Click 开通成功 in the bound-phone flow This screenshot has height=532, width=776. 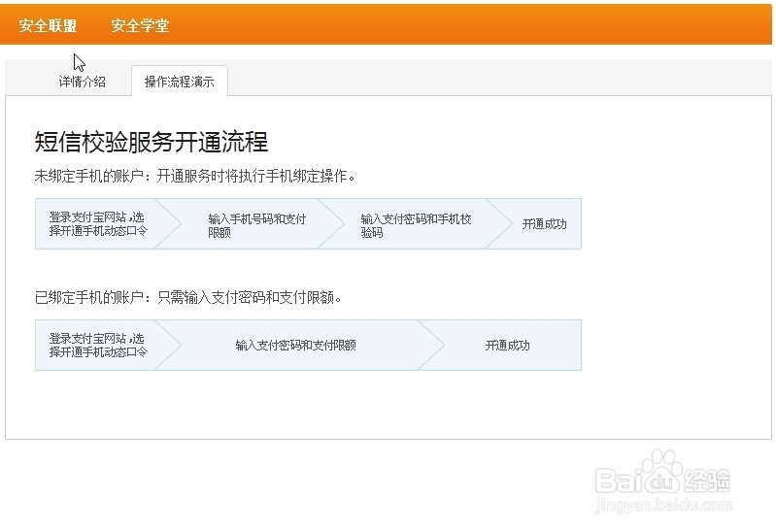(x=507, y=345)
